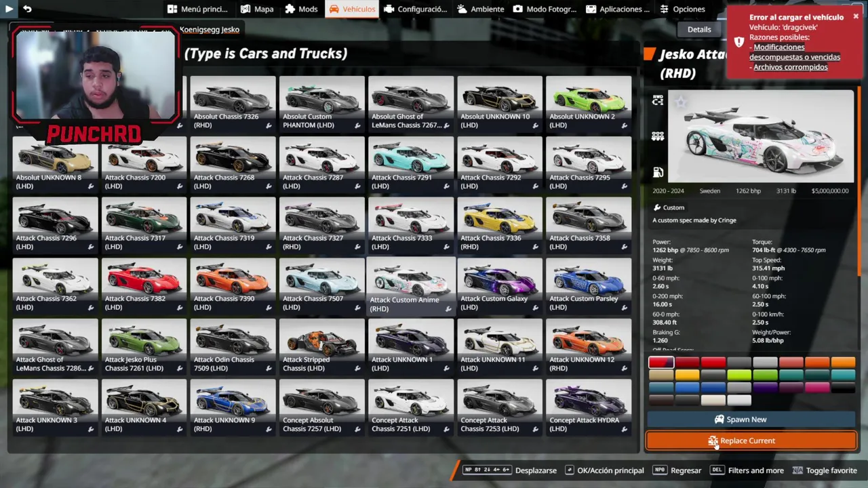
Task: Select Attack Jesko Plus Chassis 7261 car
Action: 143,346
